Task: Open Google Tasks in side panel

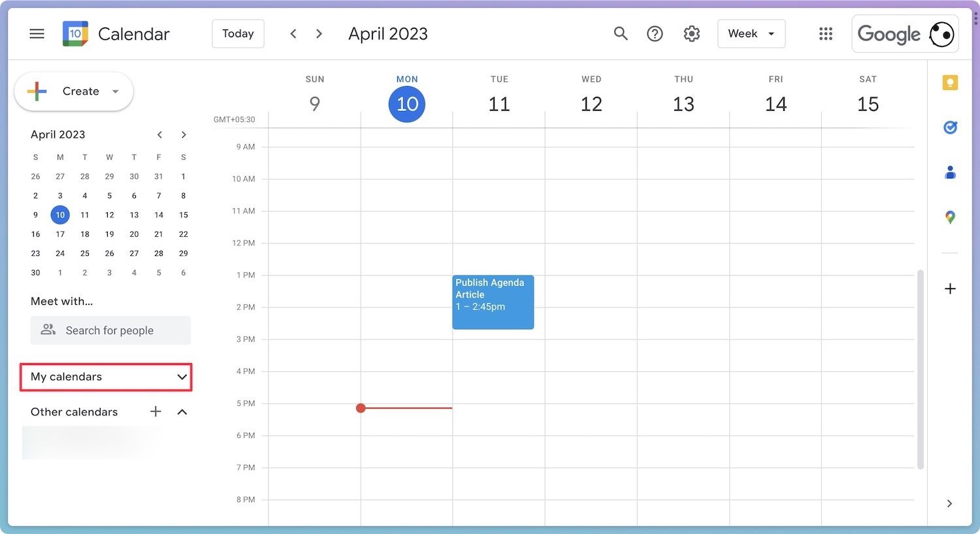Action: coord(950,127)
